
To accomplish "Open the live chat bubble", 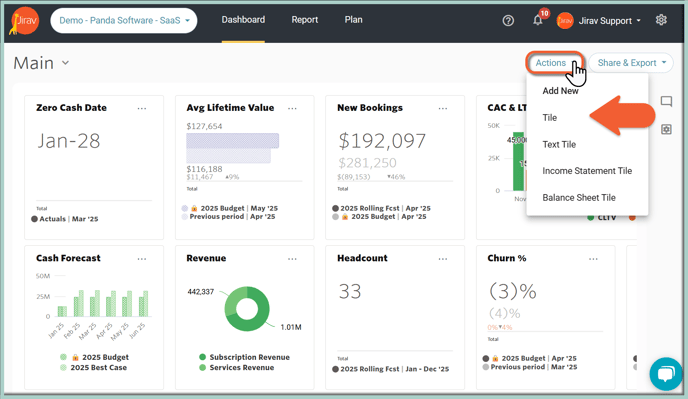I will point(666,374).
